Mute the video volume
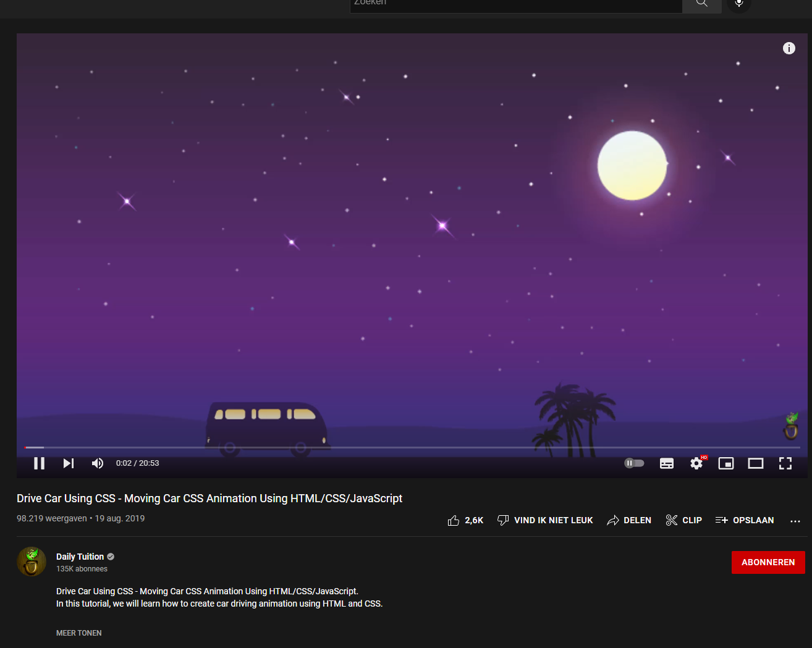Screen dimensions: 812x648 98,463
